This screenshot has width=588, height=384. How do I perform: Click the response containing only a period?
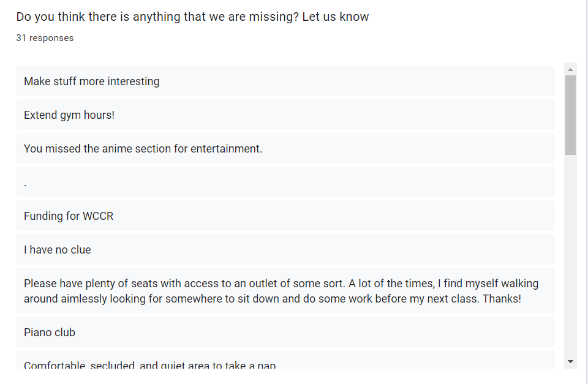pyautogui.click(x=285, y=183)
